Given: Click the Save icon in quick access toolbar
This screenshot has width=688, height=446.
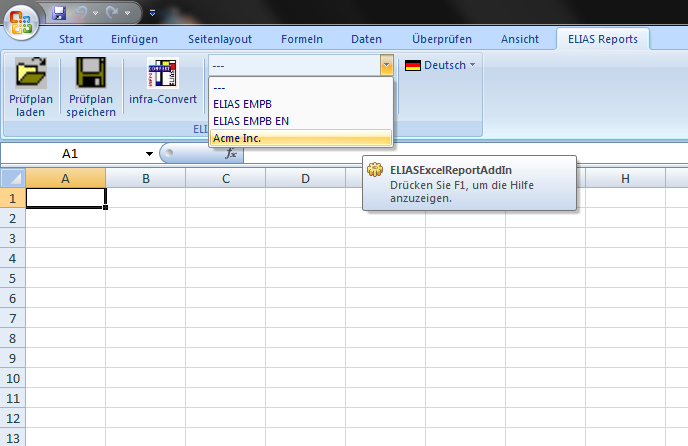Looking at the screenshot, I should 59,13.
